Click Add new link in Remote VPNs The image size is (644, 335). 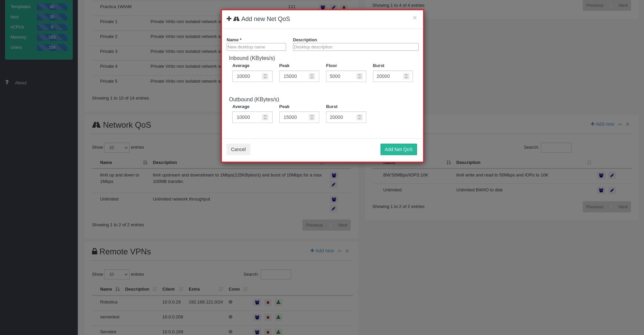pyautogui.click(x=322, y=251)
